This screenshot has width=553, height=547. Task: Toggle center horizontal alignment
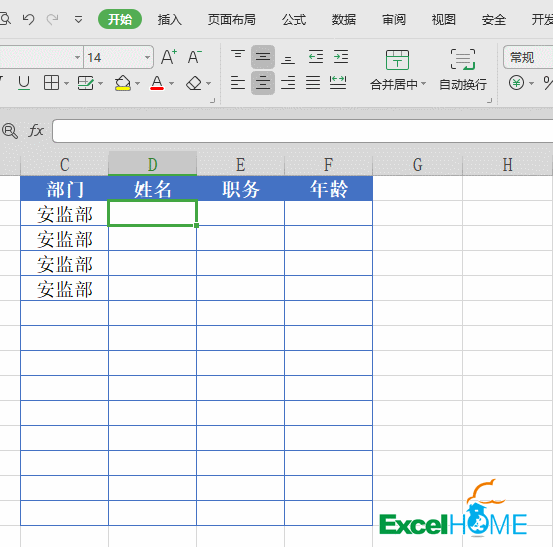point(263,83)
